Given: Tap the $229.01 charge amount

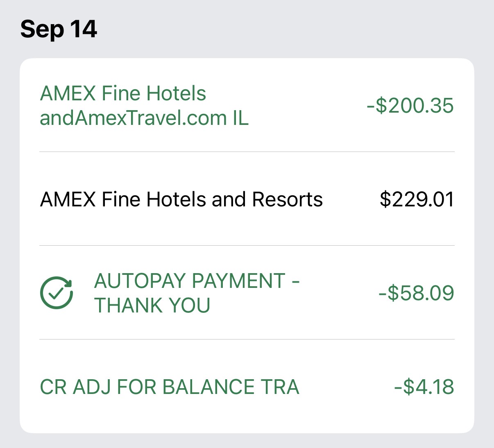Looking at the screenshot, I should (x=417, y=199).
